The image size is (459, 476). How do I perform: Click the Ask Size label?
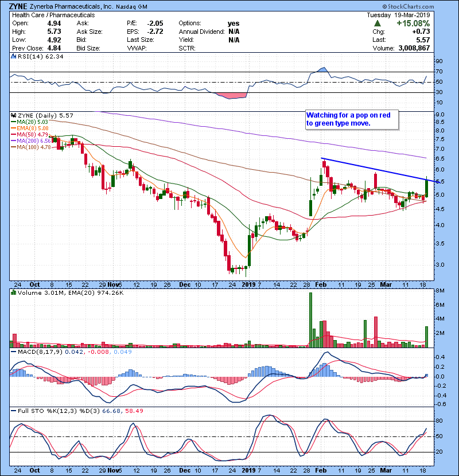[x=90, y=32]
